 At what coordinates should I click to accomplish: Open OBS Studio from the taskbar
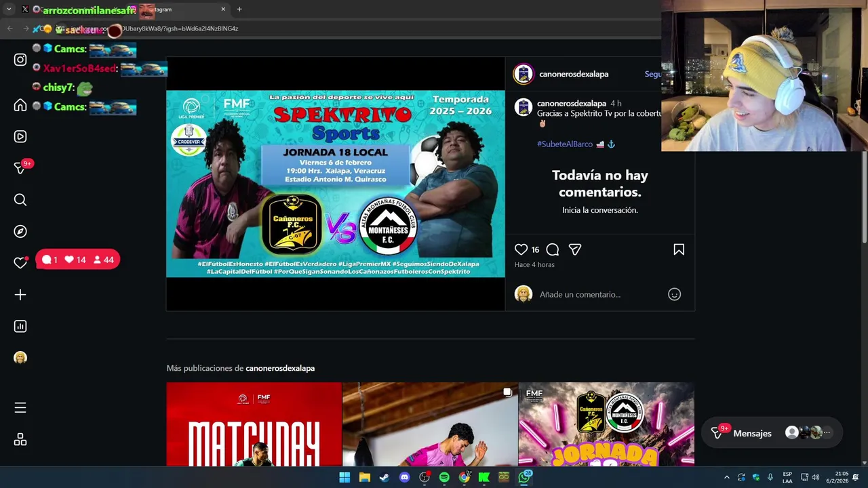425,477
